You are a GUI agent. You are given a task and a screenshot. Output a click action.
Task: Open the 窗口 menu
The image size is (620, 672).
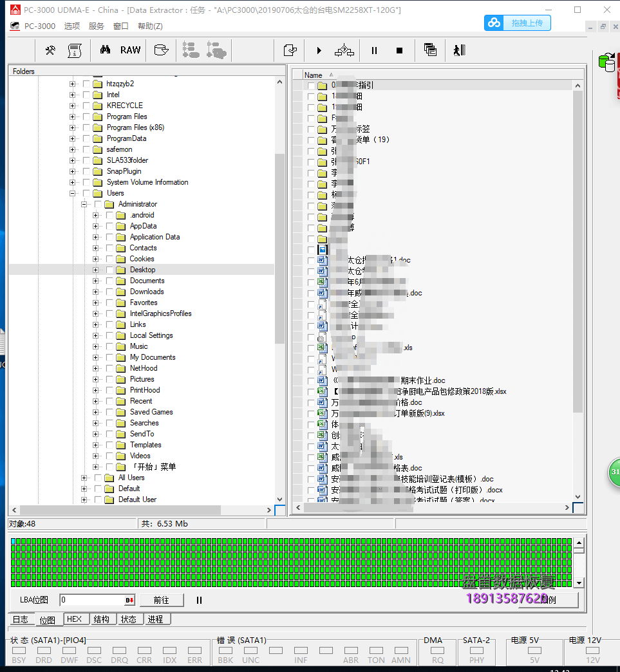pos(121,26)
